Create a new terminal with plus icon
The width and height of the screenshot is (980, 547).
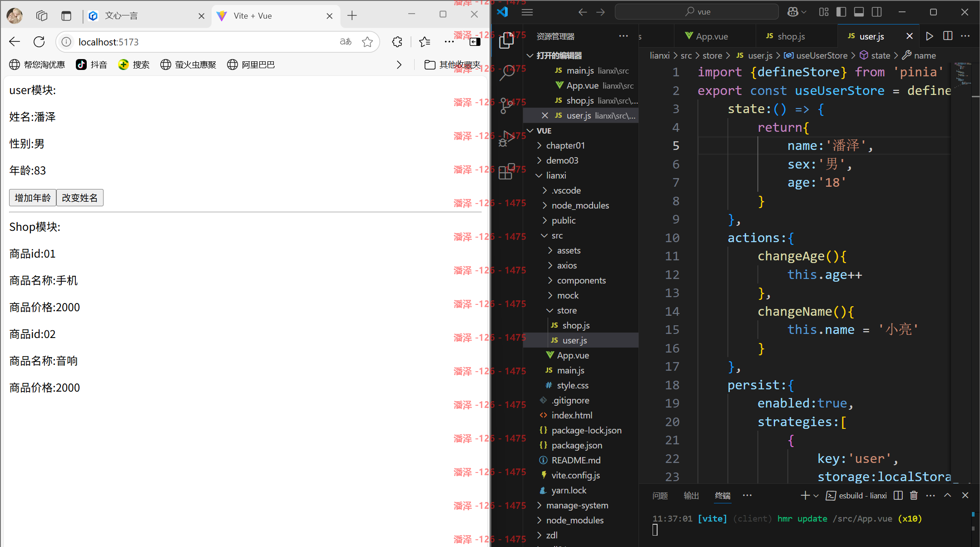pos(805,496)
